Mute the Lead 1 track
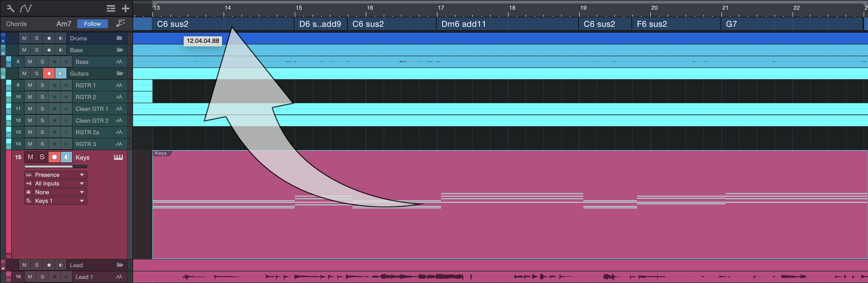868x283 pixels. tap(30, 277)
